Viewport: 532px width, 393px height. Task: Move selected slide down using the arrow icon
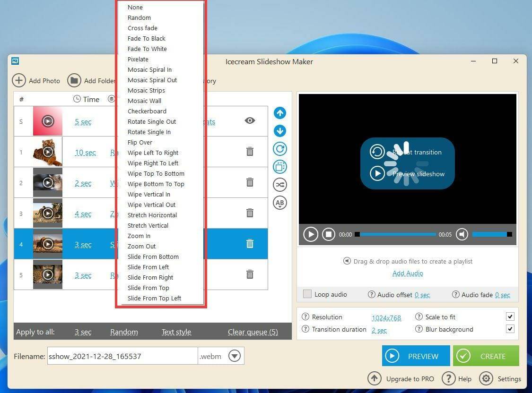click(279, 131)
